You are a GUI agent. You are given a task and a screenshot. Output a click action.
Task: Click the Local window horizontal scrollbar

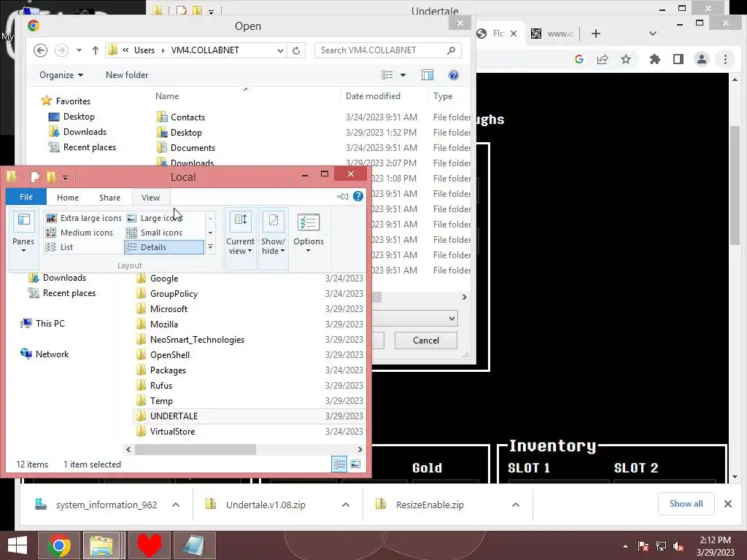[x=196, y=449]
